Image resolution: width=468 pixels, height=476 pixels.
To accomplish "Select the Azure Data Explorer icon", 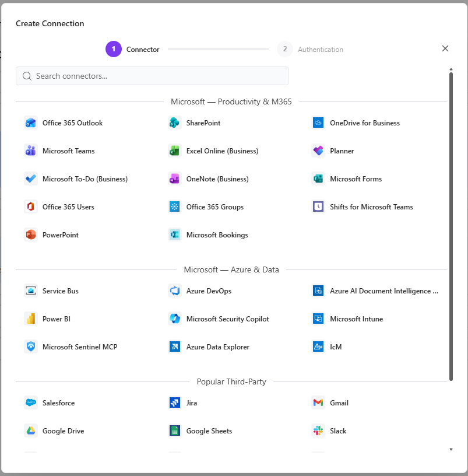I will [x=175, y=346].
